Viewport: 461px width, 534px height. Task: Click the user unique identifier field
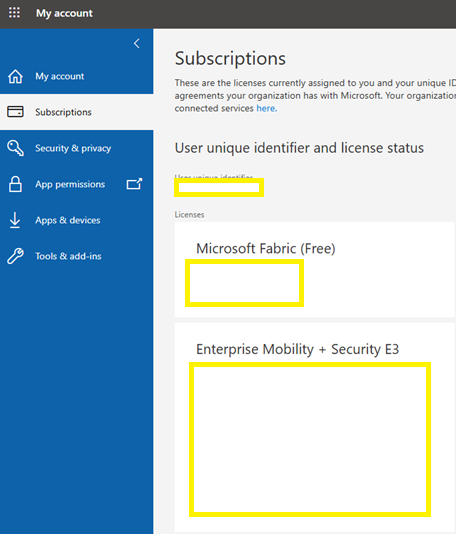pyautogui.click(x=219, y=187)
